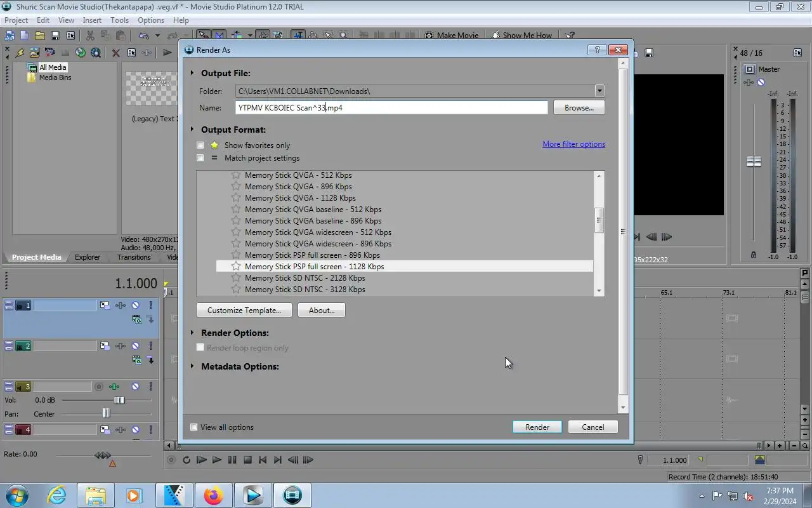This screenshot has height=508, width=812.
Task: Open the Project menu
Action: point(16,20)
